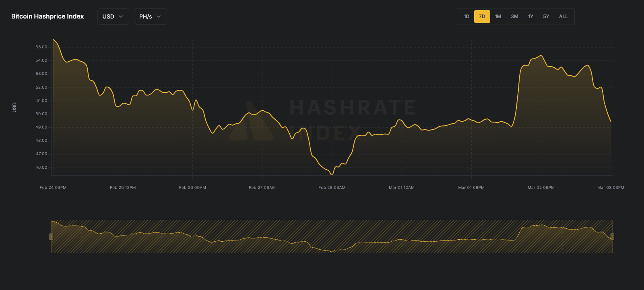Screen dimensions: 644x290
Task: Click the Bitcoin Hashprice Index title
Action: (47, 17)
